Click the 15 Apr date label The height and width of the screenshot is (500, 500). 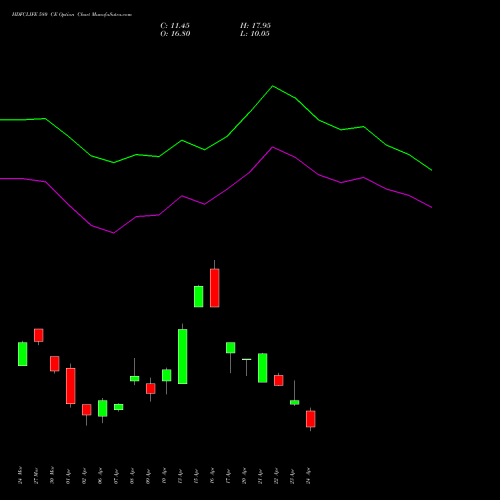[196, 475]
